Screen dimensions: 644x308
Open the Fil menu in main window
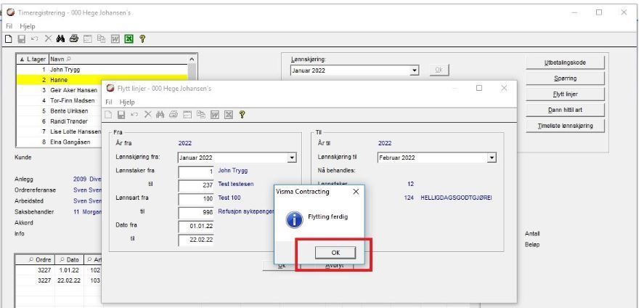[9, 26]
